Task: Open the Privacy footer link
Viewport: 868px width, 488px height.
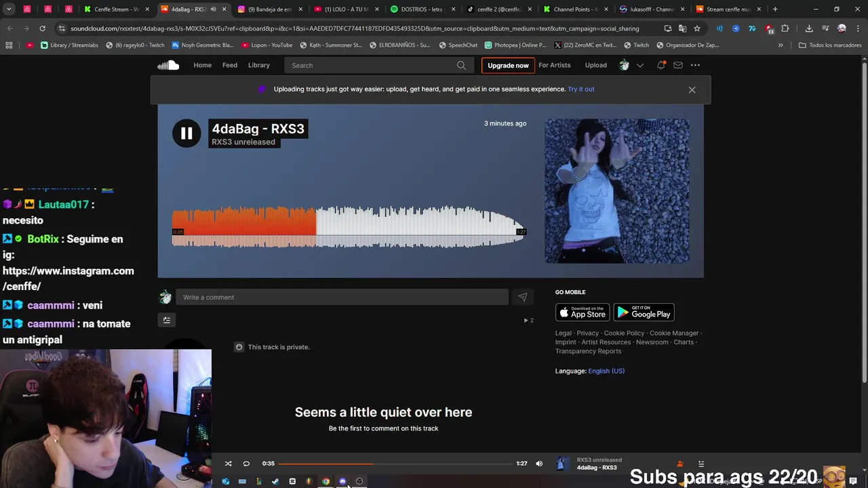Action: 588,333
